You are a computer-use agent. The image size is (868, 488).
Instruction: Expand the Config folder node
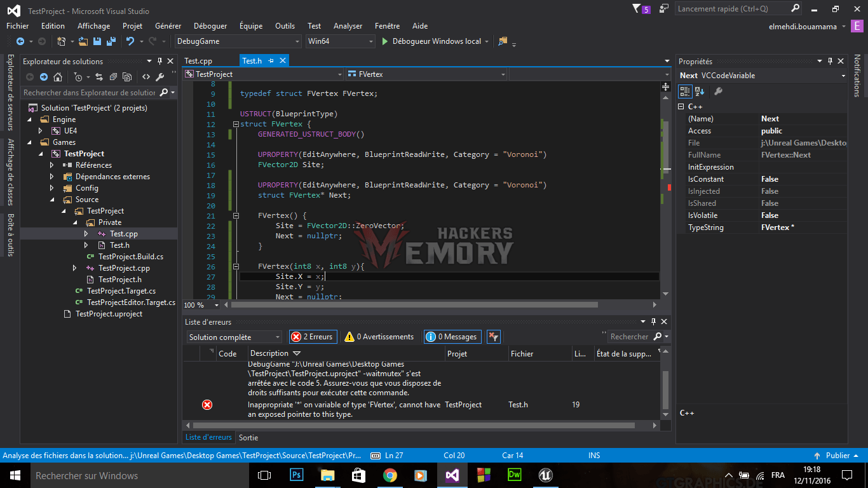(x=52, y=188)
